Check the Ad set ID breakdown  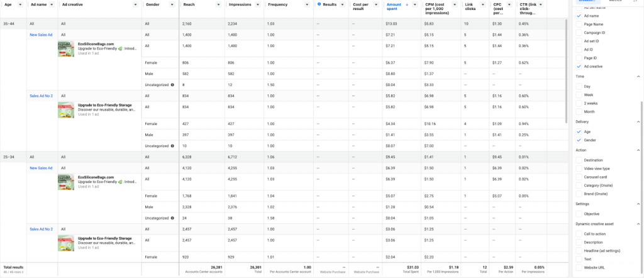tap(579, 41)
